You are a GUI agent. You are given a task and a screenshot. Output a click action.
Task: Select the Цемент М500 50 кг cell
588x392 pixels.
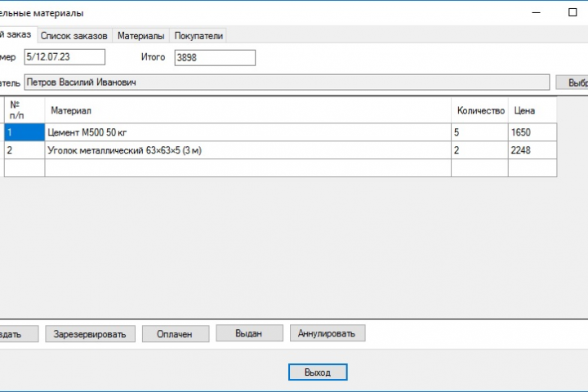point(248,132)
